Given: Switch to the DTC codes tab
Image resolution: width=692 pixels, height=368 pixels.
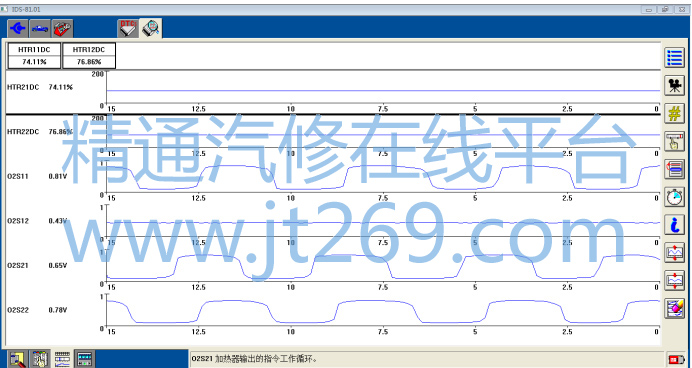Looking at the screenshot, I should pyautogui.click(x=128, y=29).
